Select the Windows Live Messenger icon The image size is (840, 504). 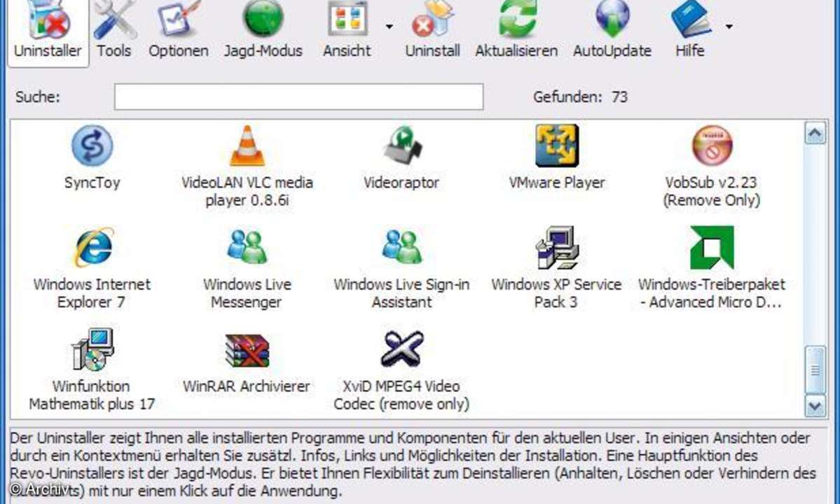tap(247, 246)
